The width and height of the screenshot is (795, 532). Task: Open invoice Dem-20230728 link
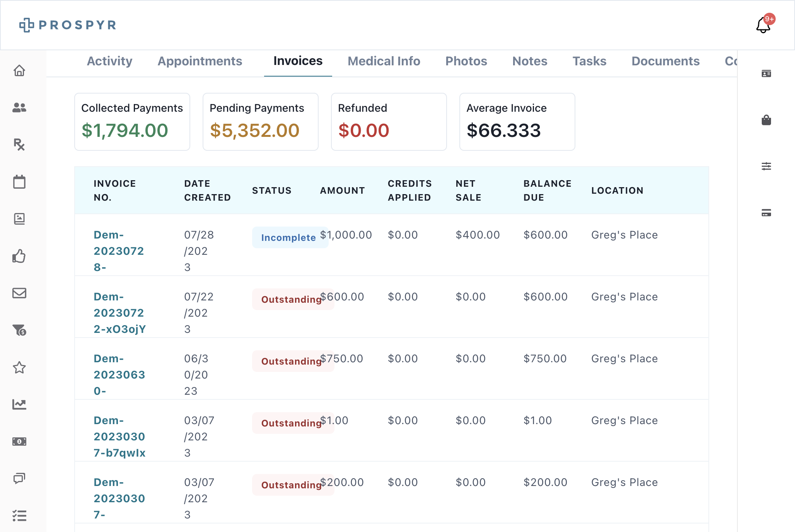119,251
